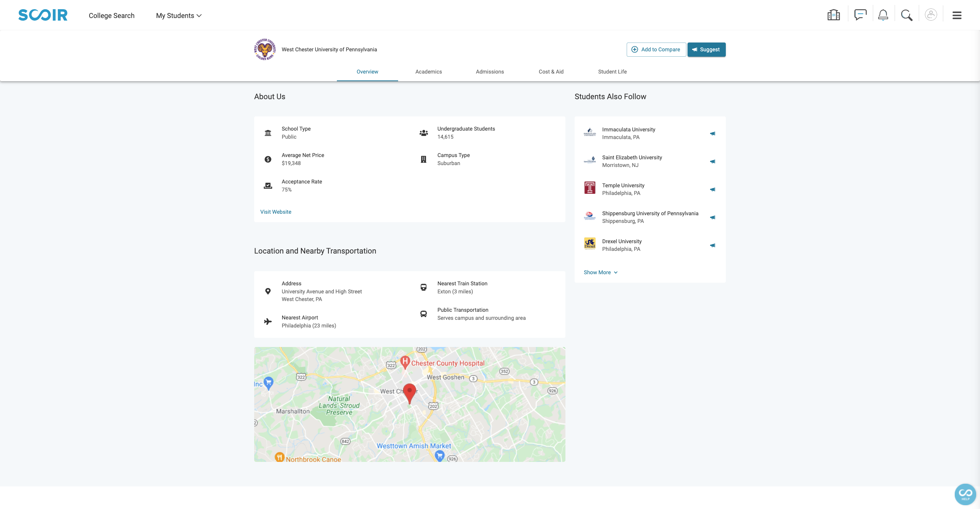Click the Suggest button
This screenshot has height=509, width=980.
(706, 49)
